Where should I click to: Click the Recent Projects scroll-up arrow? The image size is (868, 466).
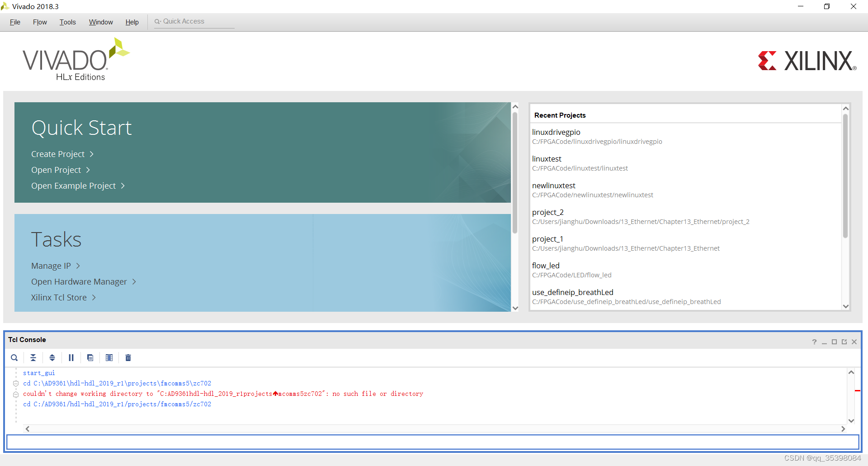point(846,109)
